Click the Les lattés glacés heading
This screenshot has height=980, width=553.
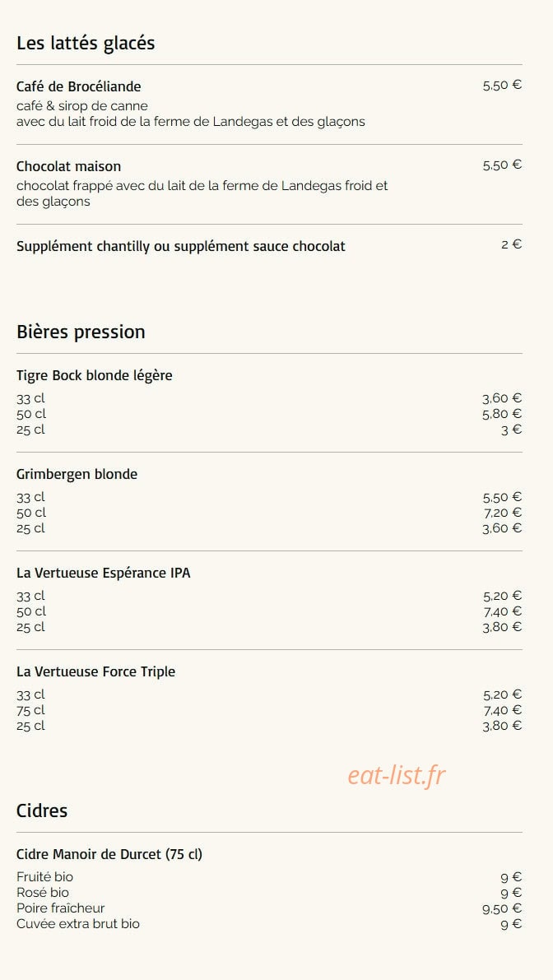click(x=86, y=43)
